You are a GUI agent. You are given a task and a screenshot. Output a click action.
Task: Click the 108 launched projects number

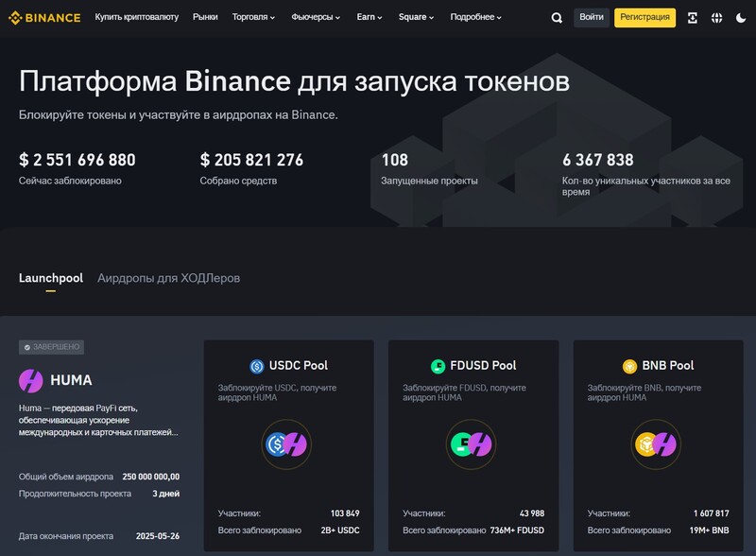[x=394, y=160]
